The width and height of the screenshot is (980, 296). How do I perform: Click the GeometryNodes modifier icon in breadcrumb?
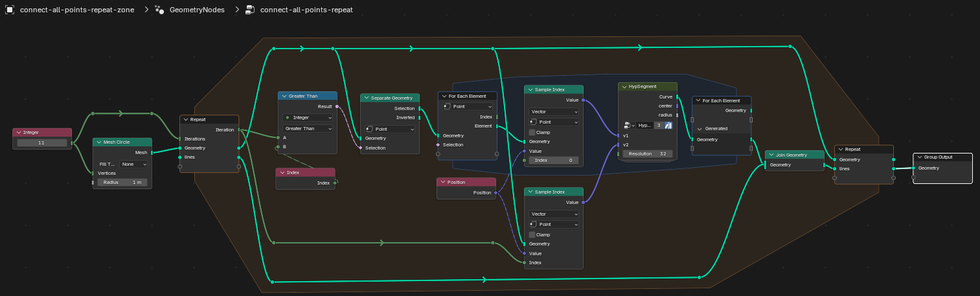159,10
